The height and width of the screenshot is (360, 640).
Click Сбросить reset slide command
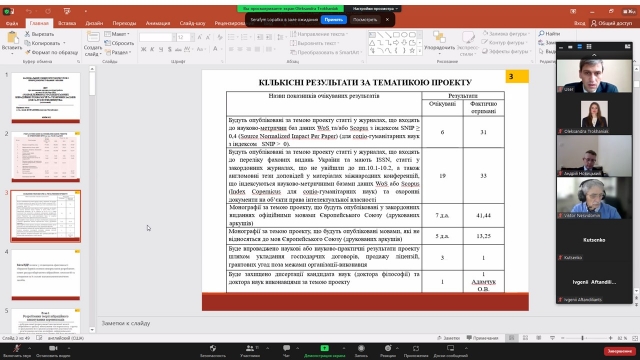(119, 43)
